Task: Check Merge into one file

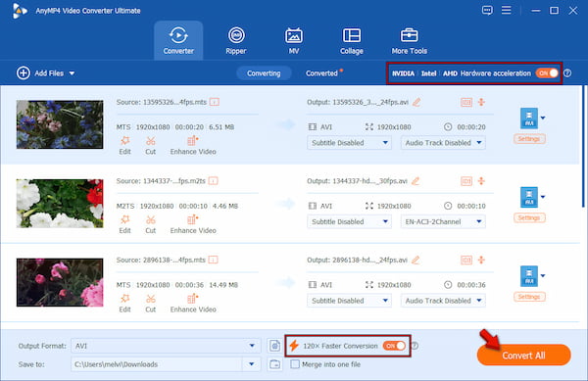Action: [295, 364]
